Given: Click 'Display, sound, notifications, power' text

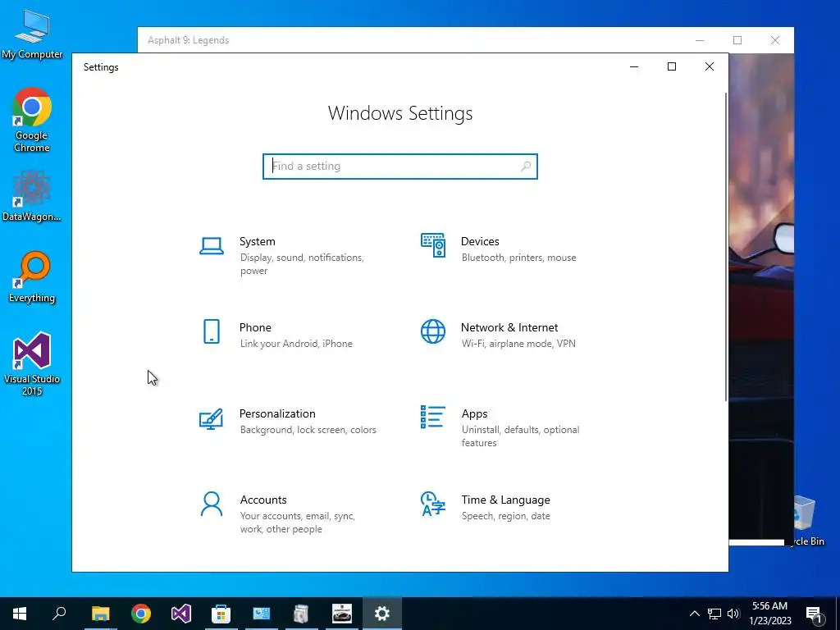Looking at the screenshot, I should [302, 264].
